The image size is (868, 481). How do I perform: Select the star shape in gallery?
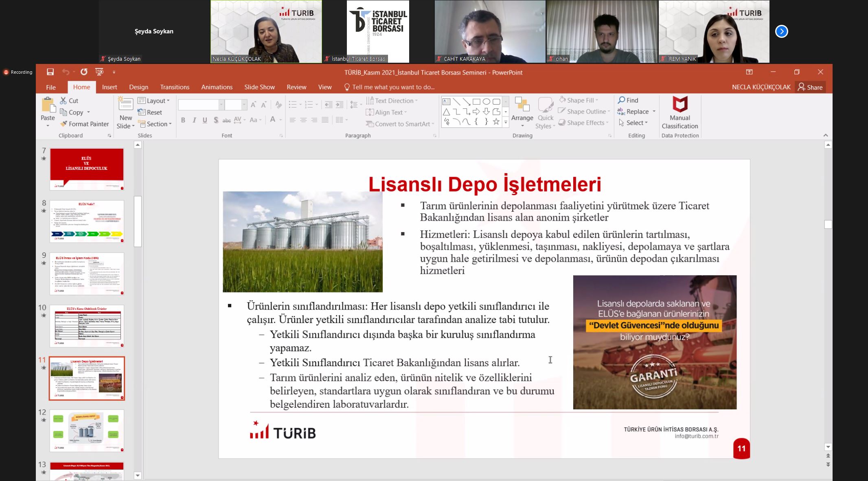coord(496,121)
